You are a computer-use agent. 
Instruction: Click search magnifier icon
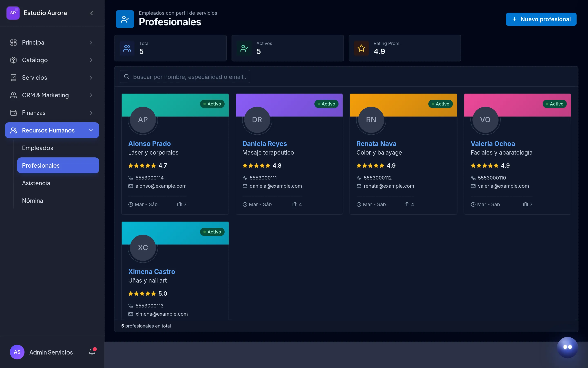127,77
